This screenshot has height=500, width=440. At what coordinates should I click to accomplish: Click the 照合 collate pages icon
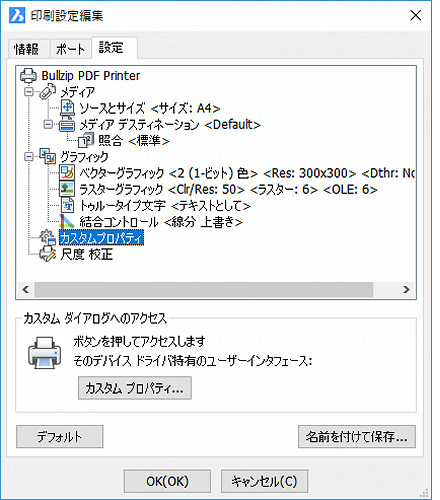coord(86,140)
